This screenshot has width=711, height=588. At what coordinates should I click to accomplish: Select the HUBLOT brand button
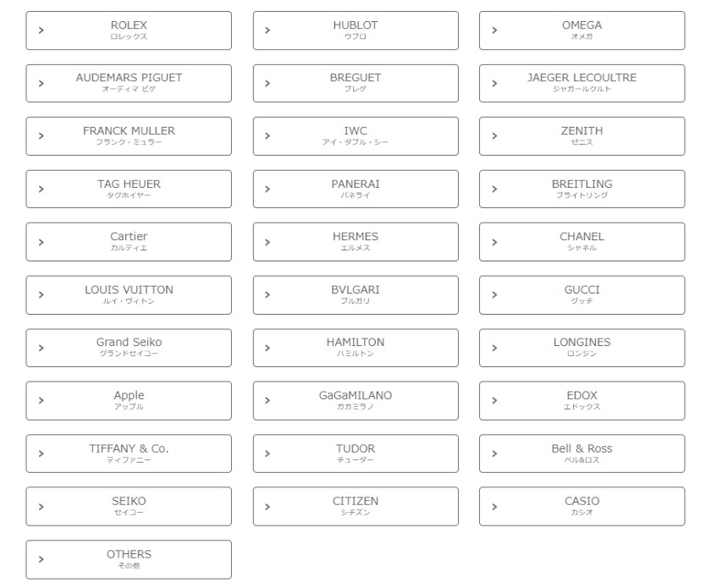tap(355, 30)
